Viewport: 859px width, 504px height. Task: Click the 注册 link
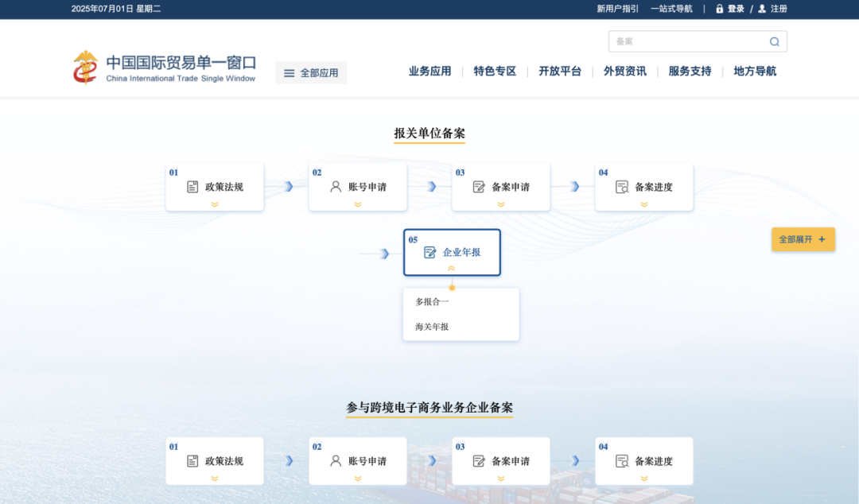pos(777,9)
